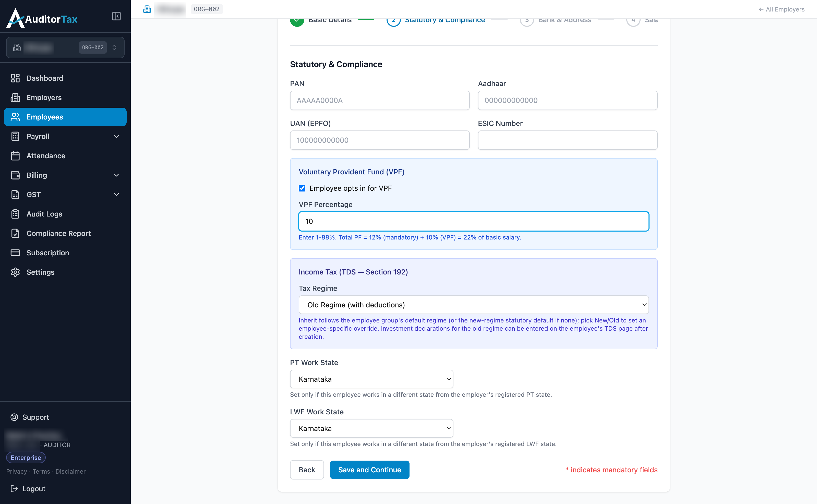The width and height of the screenshot is (817, 504).
Task: Collapse the sidebar panel icon
Action: coord(116,16)
